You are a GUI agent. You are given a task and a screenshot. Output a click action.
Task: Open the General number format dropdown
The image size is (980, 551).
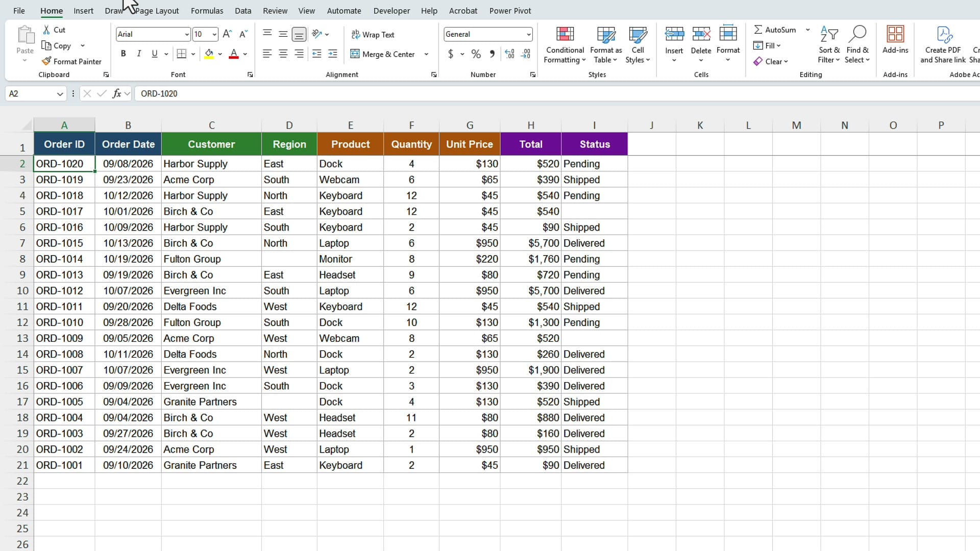click(528, 34)
